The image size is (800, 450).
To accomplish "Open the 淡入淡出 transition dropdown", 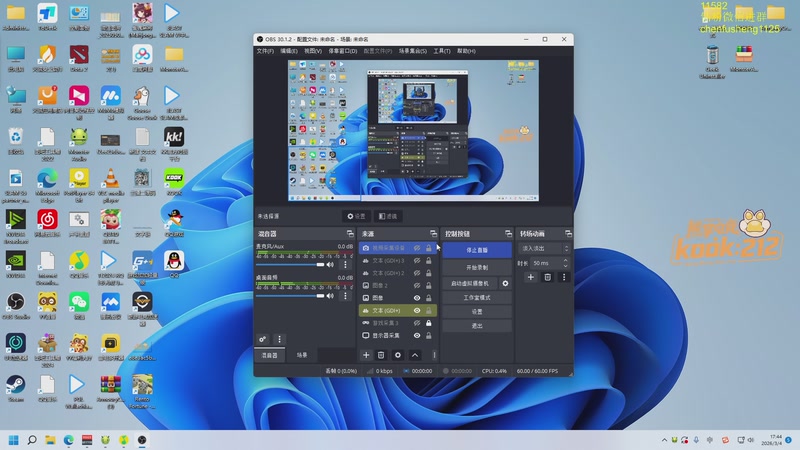I will (544, 248).
